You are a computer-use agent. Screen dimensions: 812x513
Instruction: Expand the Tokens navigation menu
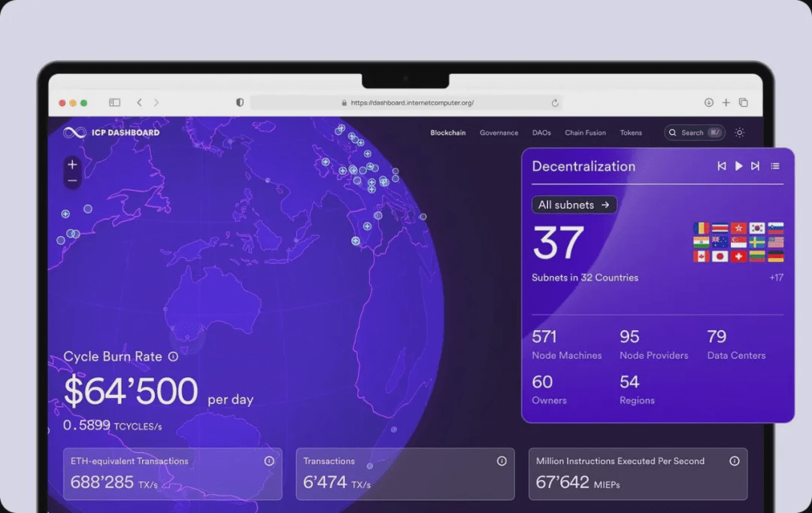(631, 133)
